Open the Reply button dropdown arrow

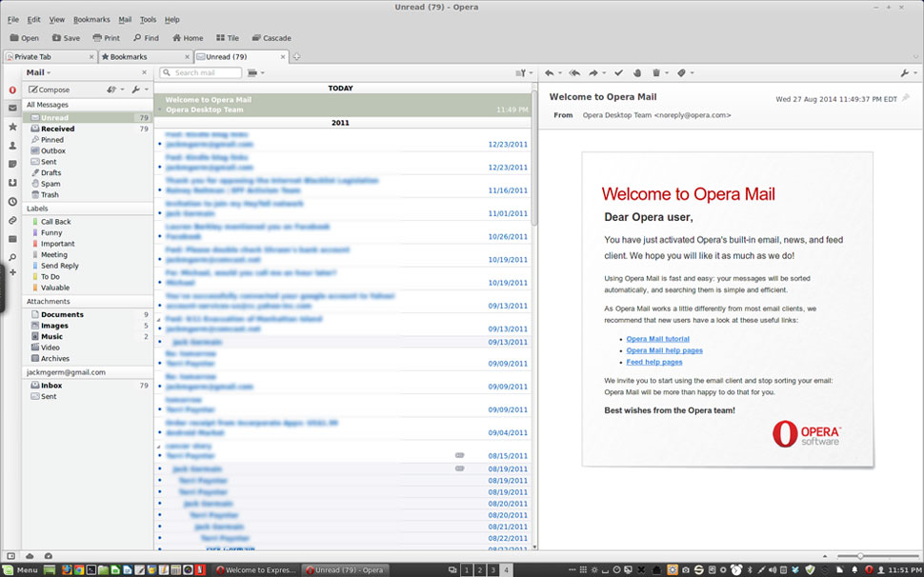click(560, 73)
